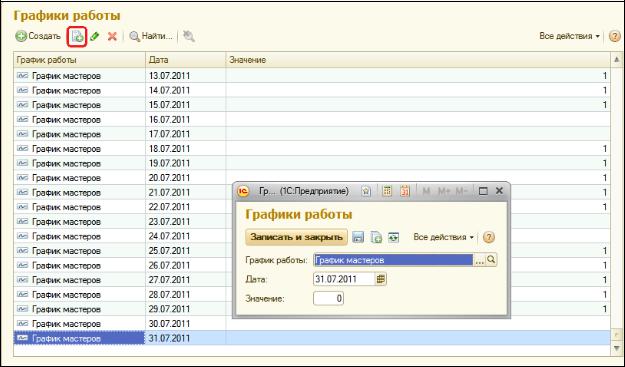This screenshot has width=625, height=367.
Task: Click the help icon in main list toolbar
Action: [615, 36]
